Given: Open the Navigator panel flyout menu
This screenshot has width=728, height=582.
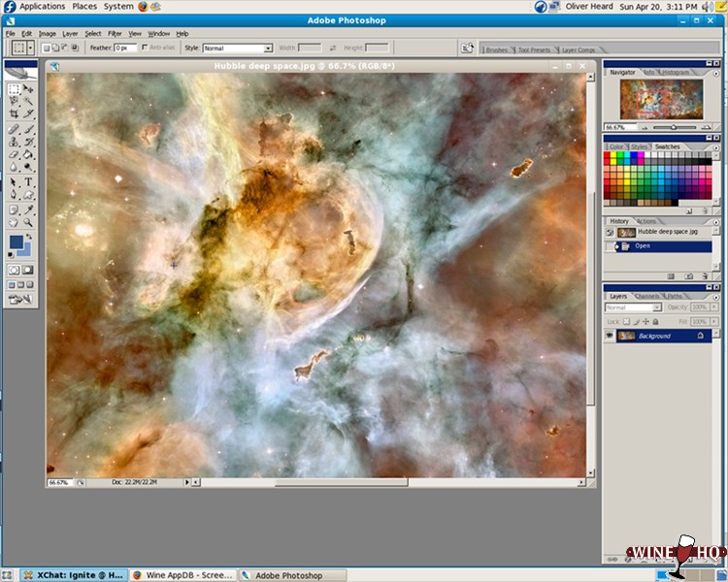Looking at the screenshot, I should [x=715, y=74].
